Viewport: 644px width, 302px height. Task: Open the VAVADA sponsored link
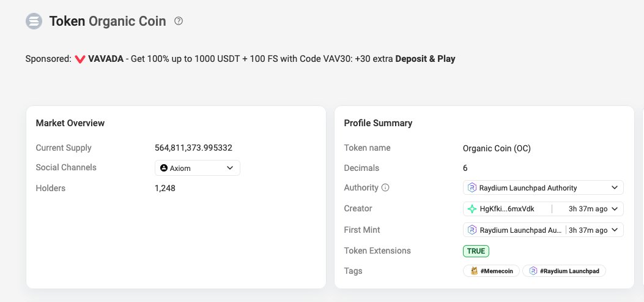click(x=106, y=59)
